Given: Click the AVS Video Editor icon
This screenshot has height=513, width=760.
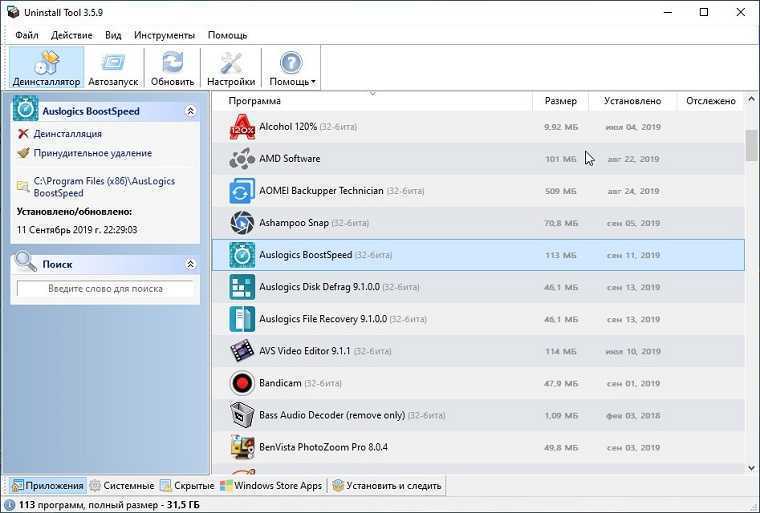Looking at the screenshot, I should pyautogui.click(x=242, y=351).
